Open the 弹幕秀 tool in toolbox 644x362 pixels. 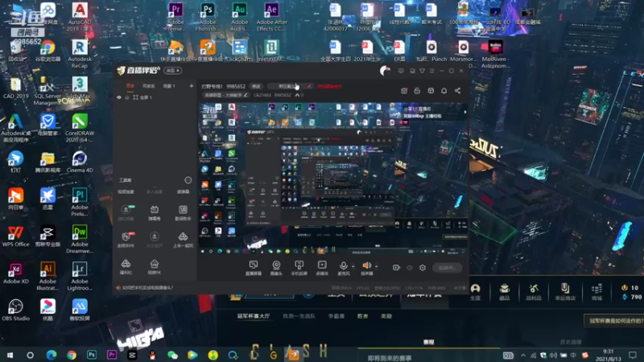click(x=155, y=213)
